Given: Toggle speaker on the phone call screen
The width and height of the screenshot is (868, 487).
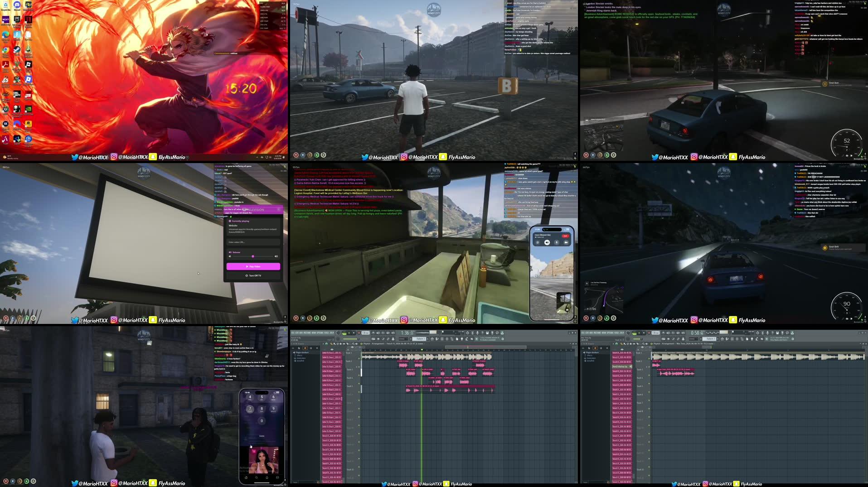Looking at the screenshot, I should click(547, 242).
